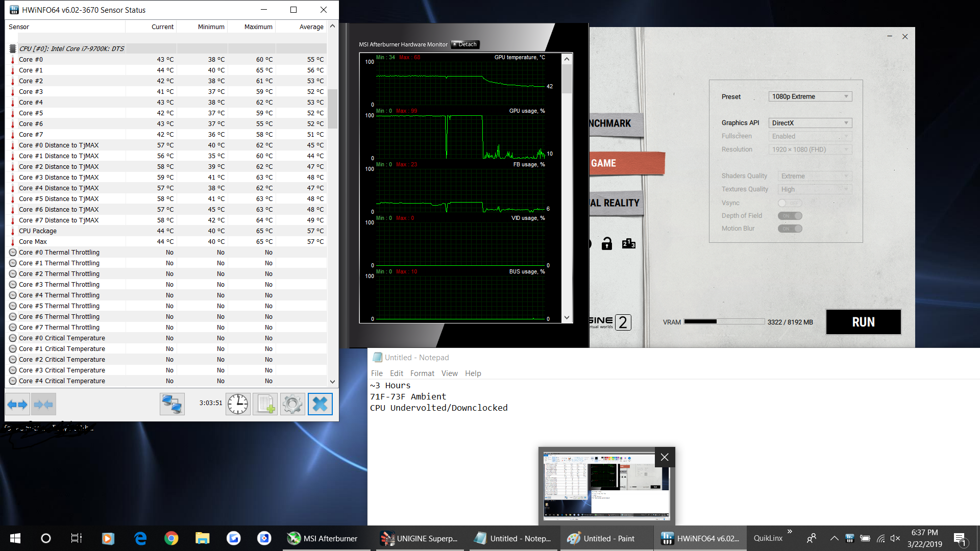Open the orange media player taskbar icon

tap(108, 538)
